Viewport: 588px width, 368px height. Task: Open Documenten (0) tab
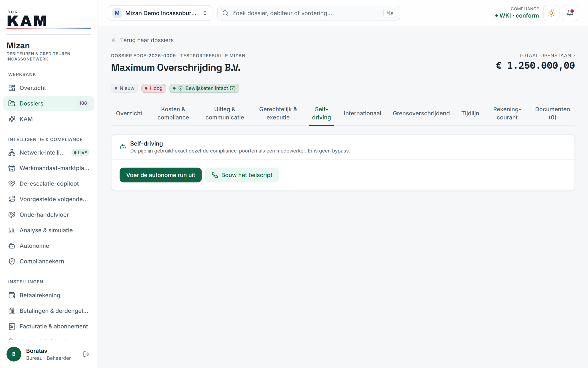pos(552,113)
